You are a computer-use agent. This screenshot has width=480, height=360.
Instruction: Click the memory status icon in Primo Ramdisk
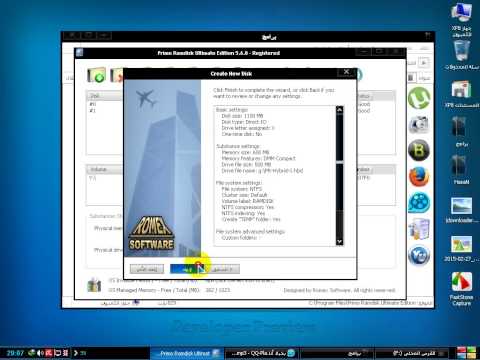[94, 285]
